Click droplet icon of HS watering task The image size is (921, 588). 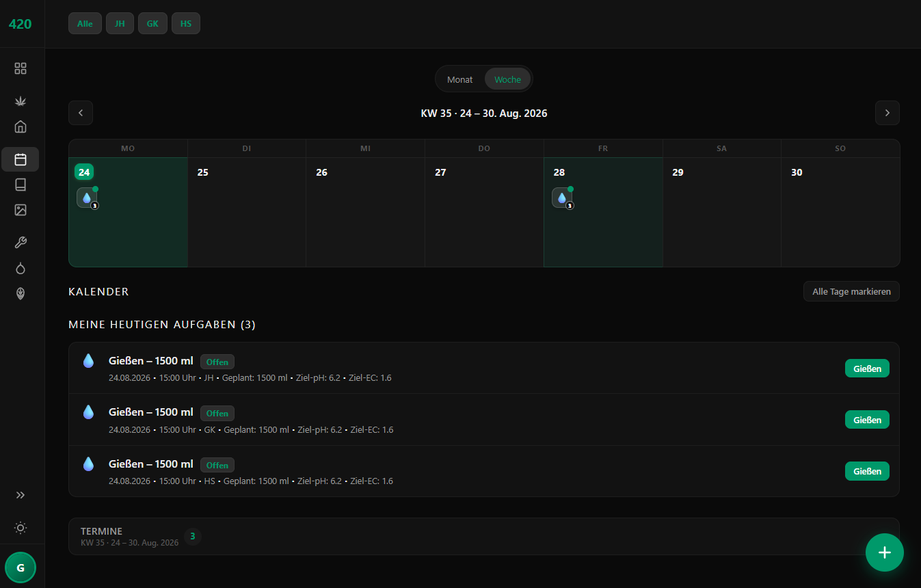point(88,464)
